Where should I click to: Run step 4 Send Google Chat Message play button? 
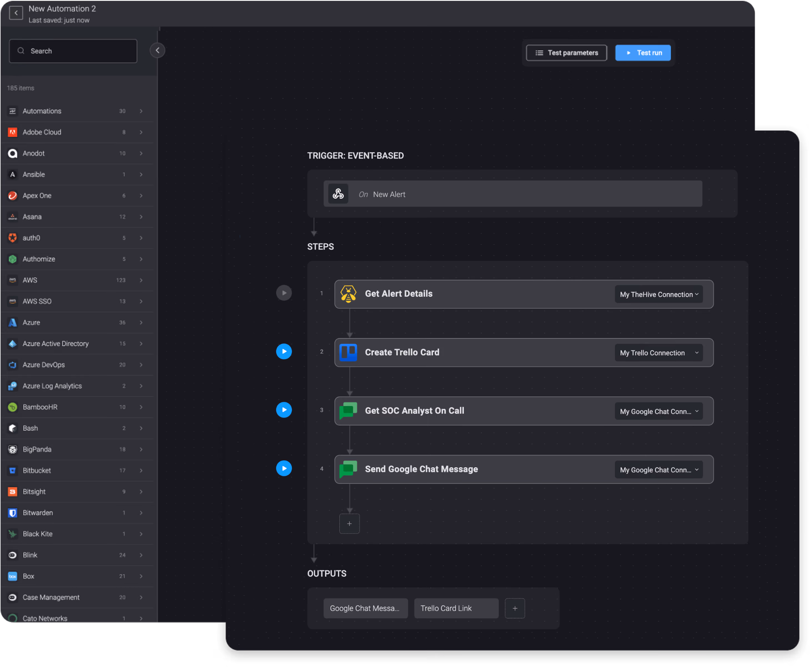pyautogui.click(x=284, y=468)
